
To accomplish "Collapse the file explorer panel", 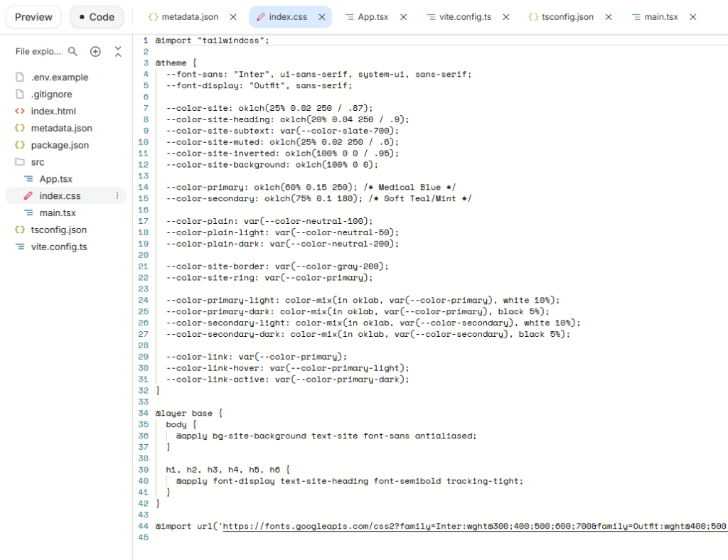I will click(x=118, y=52).
